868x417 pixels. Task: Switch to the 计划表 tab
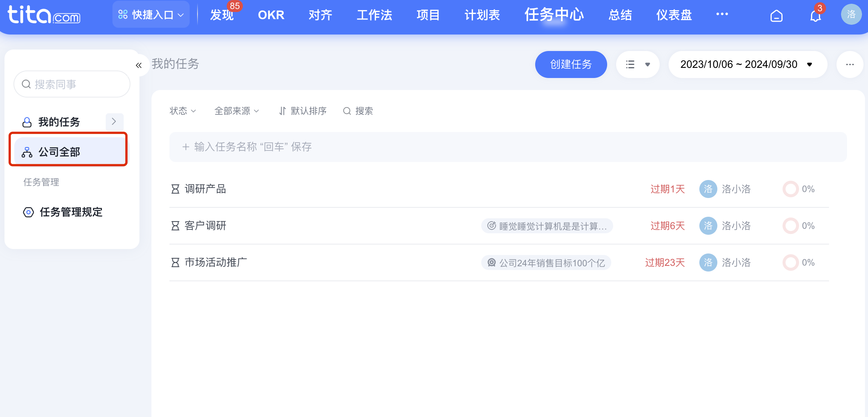point(482,15)
